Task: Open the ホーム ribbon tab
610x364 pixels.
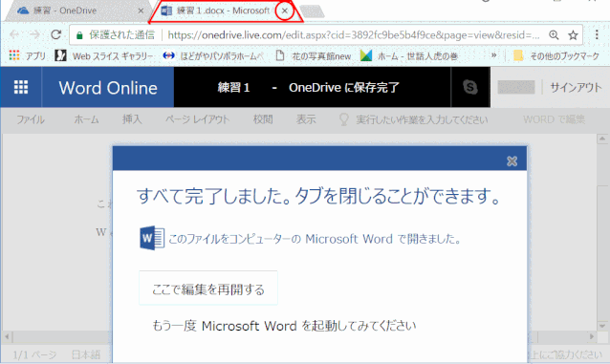Action: coord(86,119)
